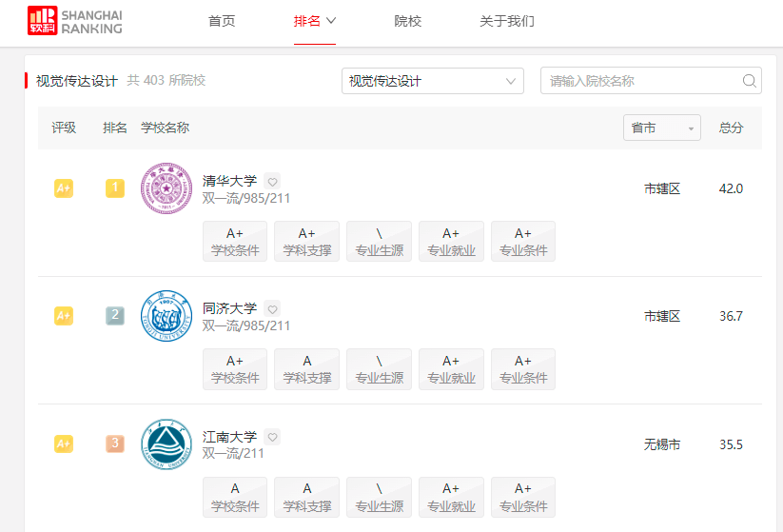The image size is (783, 532).
Task: Click 江南大学's 专业条件 A+ tile
Action: (523, 497)
